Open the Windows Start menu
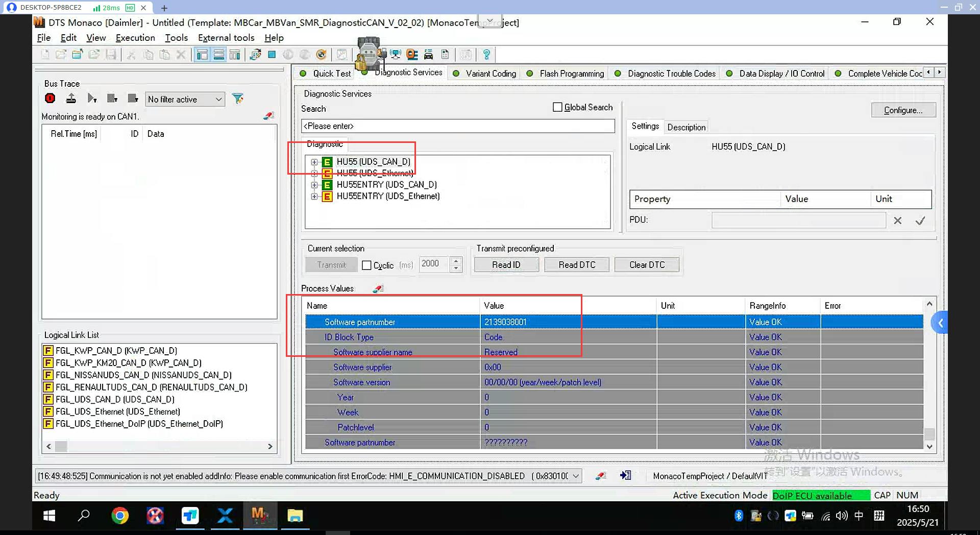Image resolution: width=980 pixels, height=535 pixels. coord(49,516)
